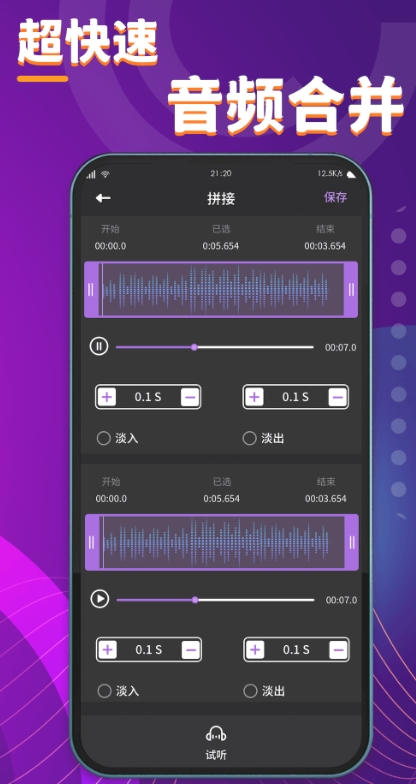Click second clip's 0.1 S fade-in value

149,650
